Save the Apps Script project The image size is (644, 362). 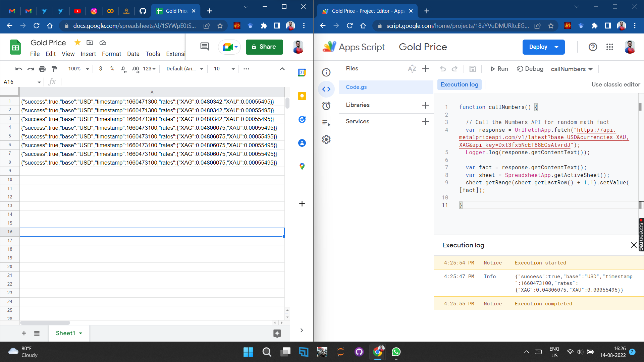(473, 69)
